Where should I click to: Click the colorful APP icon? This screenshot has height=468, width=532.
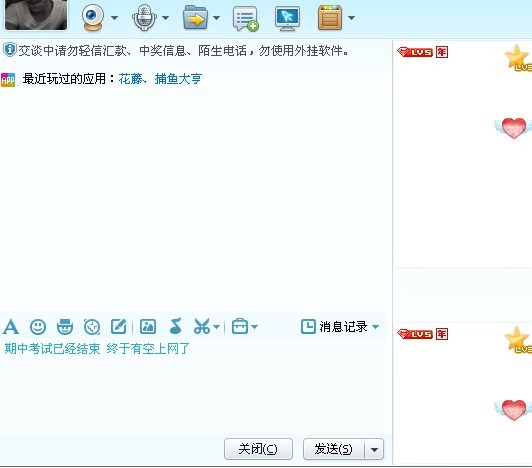(x=8, y=80)
